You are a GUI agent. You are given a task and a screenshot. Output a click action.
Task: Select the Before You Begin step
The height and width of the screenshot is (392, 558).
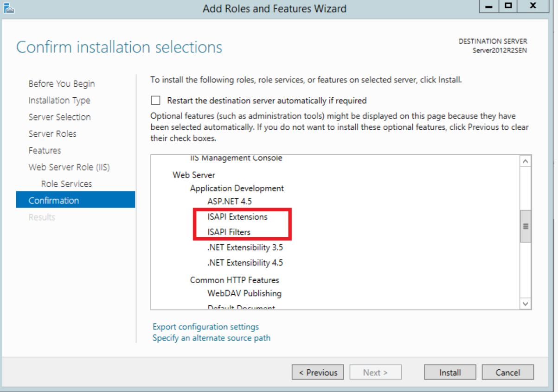pos(61,83)
